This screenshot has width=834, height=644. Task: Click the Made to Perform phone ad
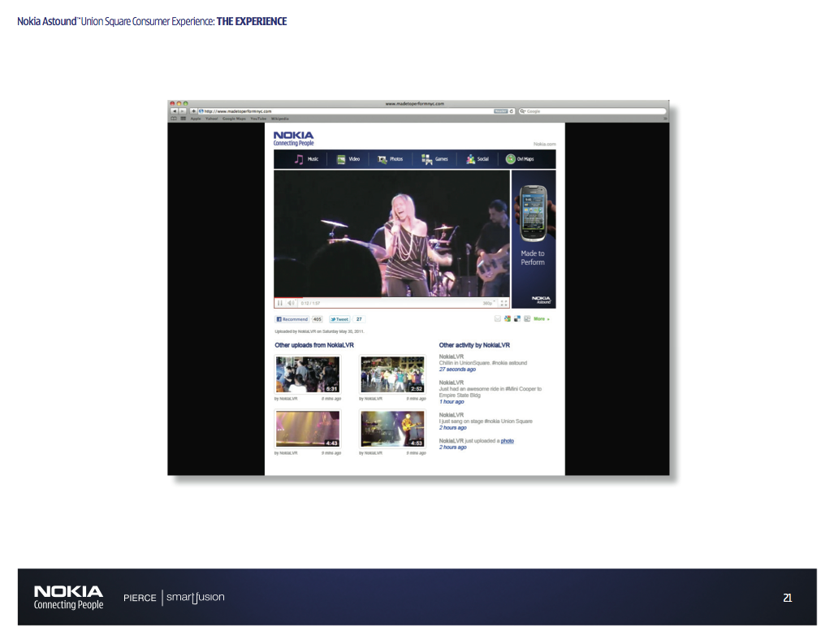point(534,239)
